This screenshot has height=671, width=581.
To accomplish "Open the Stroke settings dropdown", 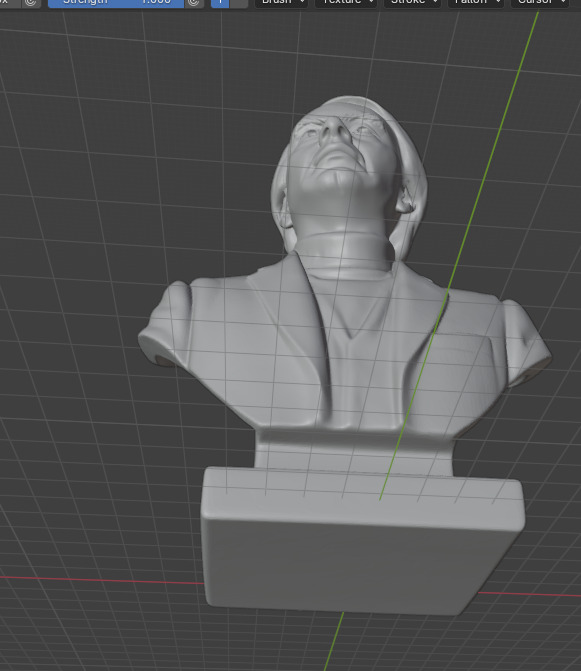I will tap(412, 3).
